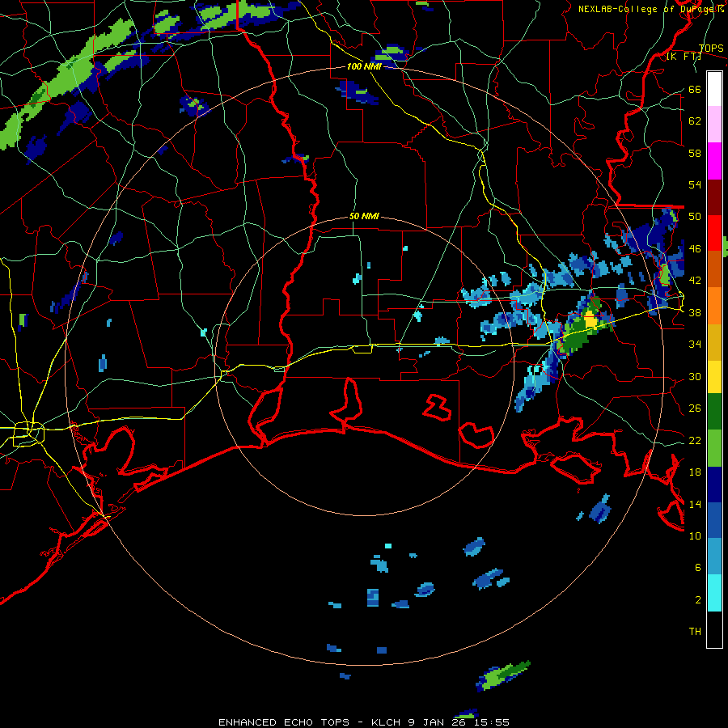Select the bright red legend swatch
The image size is (728, 728).
click(714, 233)
